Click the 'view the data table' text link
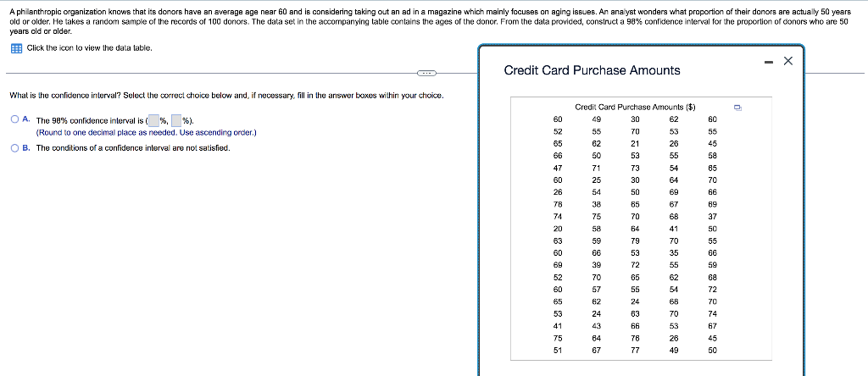This screenshot has width=868, height=376. [89, 48]
